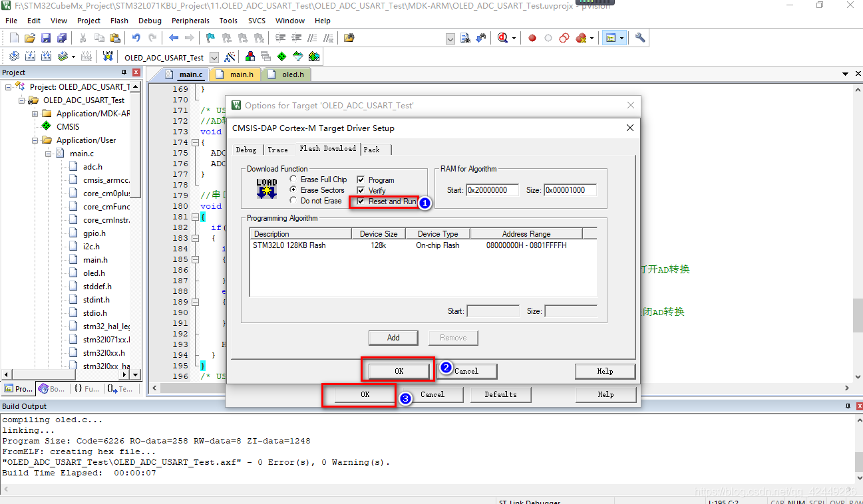Click the Paste clipboard icon

tap(115, 38)
